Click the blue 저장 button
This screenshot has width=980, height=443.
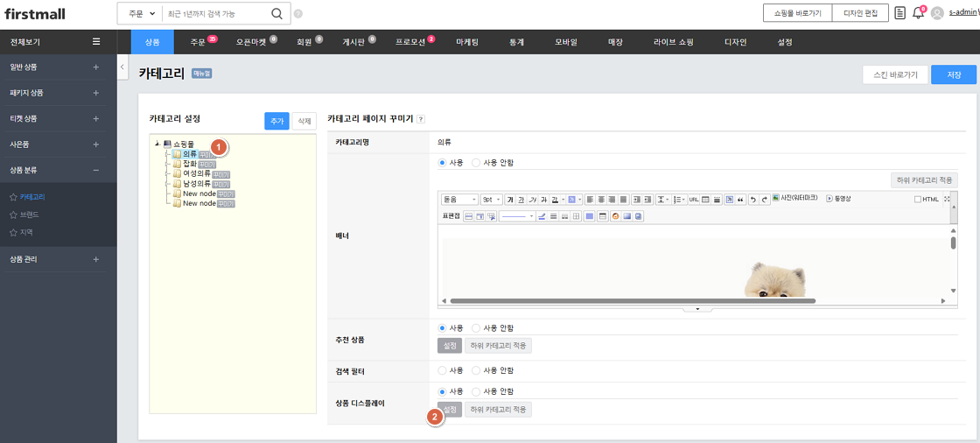pyautogui.click(x=953, y=75)
